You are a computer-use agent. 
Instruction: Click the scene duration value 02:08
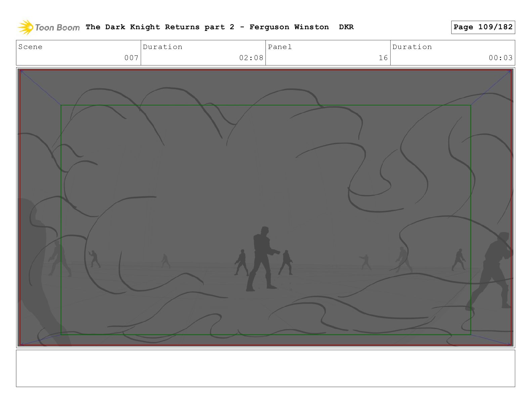251,58
